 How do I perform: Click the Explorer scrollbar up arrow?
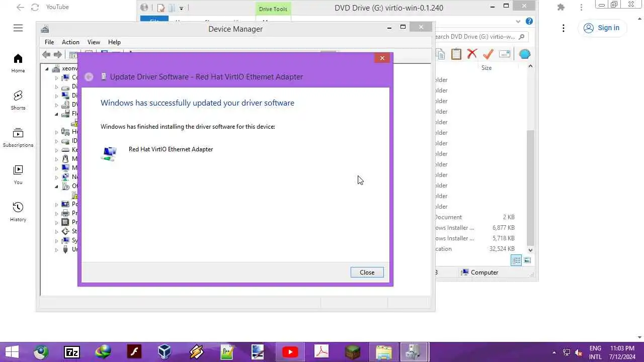[530, 66]
